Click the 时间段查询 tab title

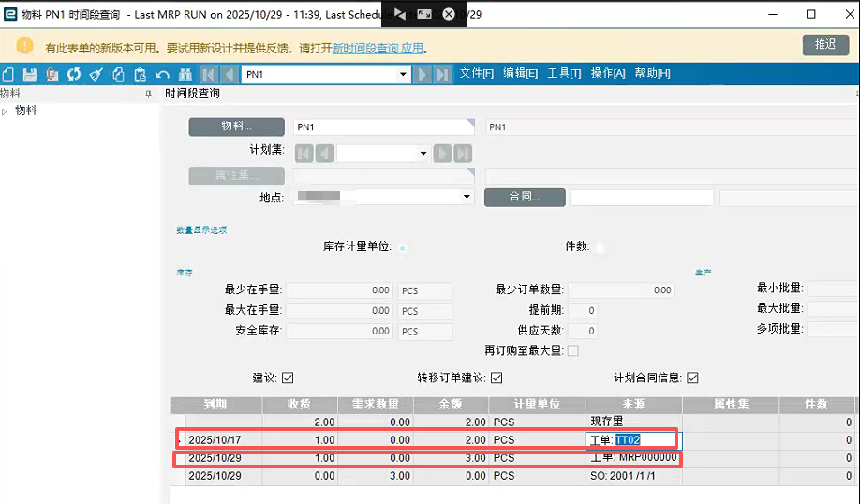click(192, 94)
